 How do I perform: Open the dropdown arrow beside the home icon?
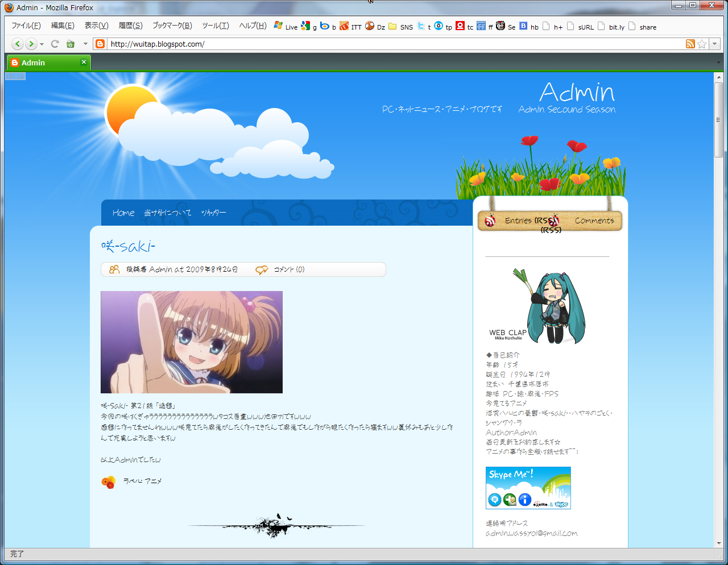[x=85, y=44]
